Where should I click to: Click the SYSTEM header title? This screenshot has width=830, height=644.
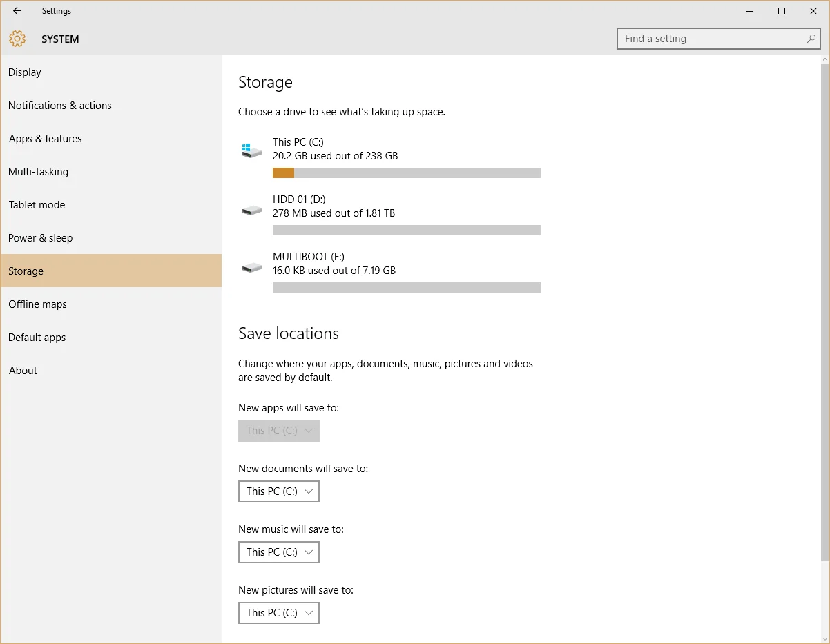coord(60,39)
